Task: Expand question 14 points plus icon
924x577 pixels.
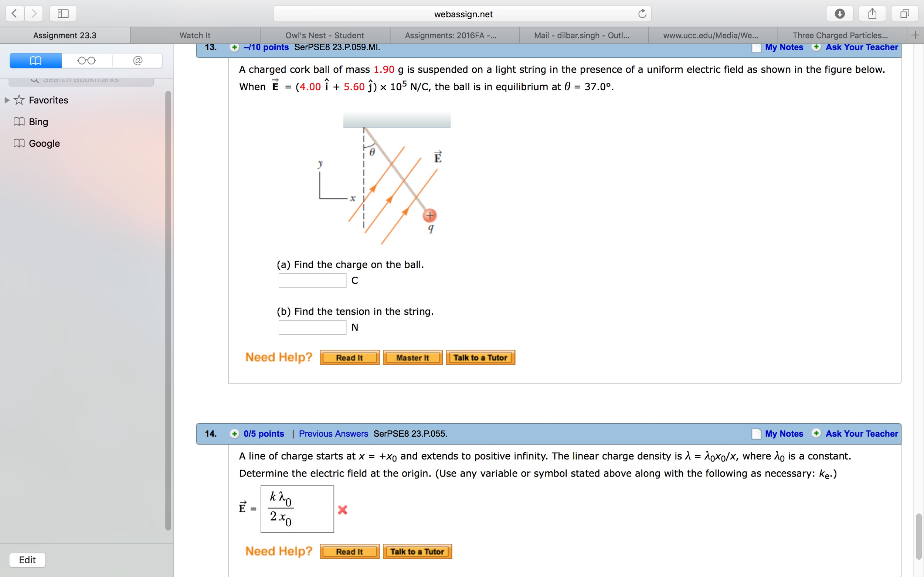Action: pyautogui.click(x=234, y=434)
